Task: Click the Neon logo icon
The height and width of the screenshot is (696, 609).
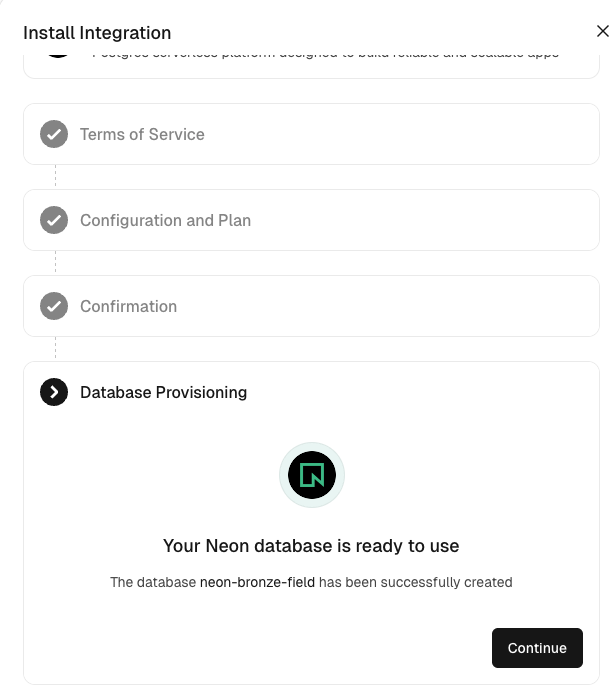Action: coord(312,475)
